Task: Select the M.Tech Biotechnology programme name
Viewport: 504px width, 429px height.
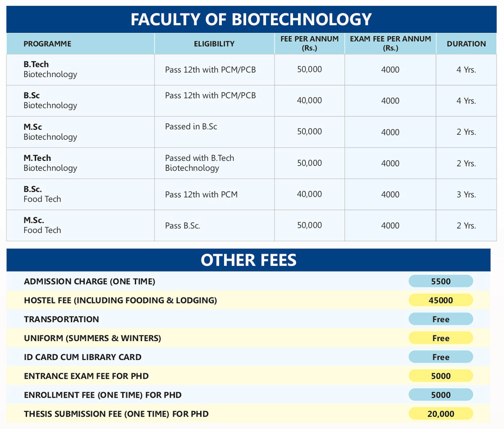Action: coord(50,163)
